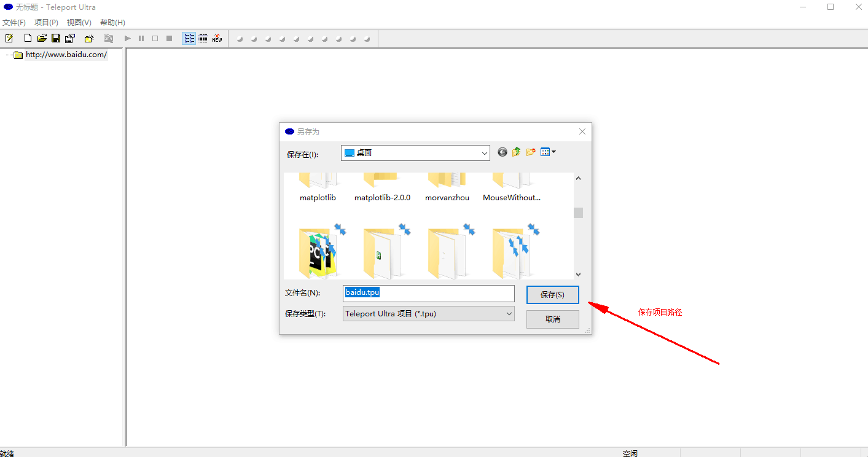Open the 视图(V) menu
The image size is (868, 457).
[79, 23]
